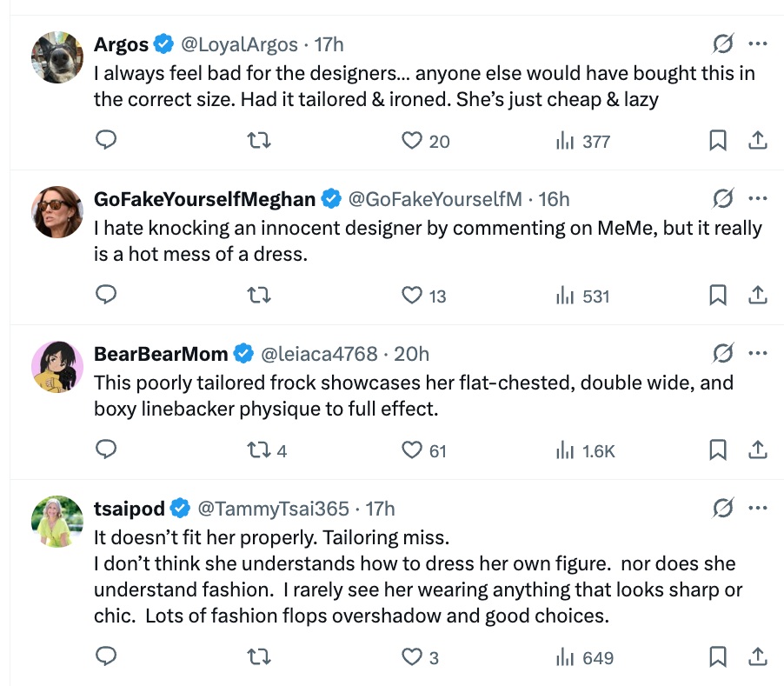Open the @LoyalArgos profile handle
This screenshot has height=686, width=784.
tap(239, 44)
